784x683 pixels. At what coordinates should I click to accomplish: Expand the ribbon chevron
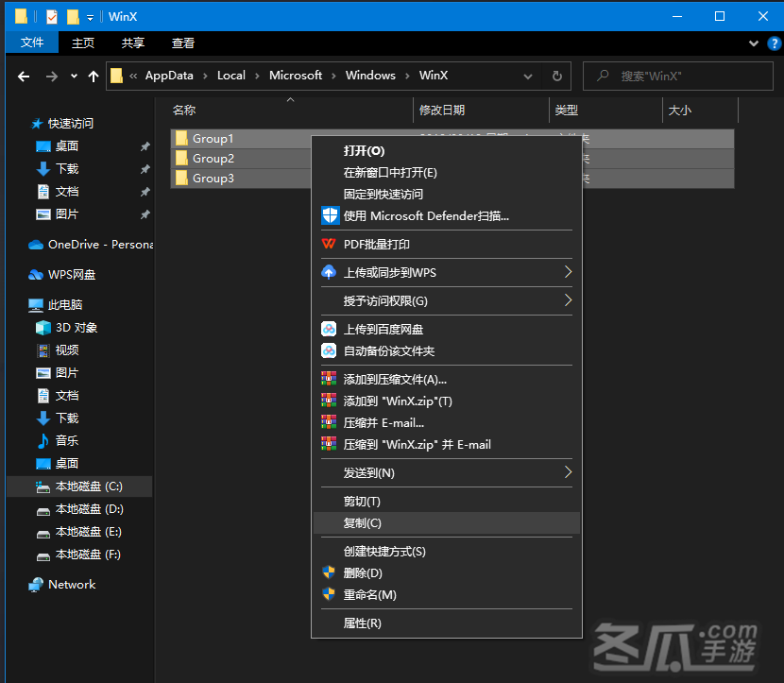point(754,43)
